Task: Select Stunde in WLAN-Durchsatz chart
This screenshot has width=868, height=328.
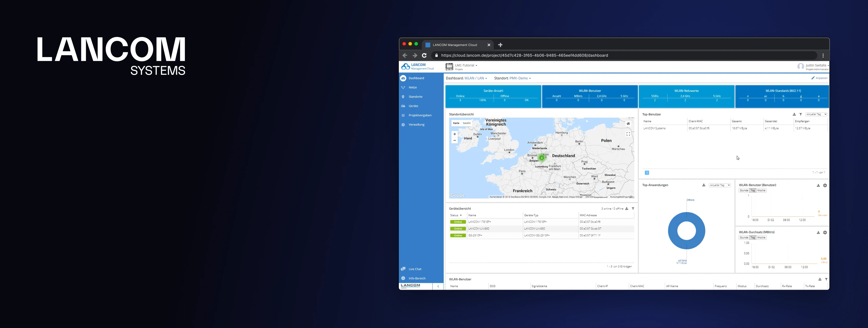Action: point(744,237)
